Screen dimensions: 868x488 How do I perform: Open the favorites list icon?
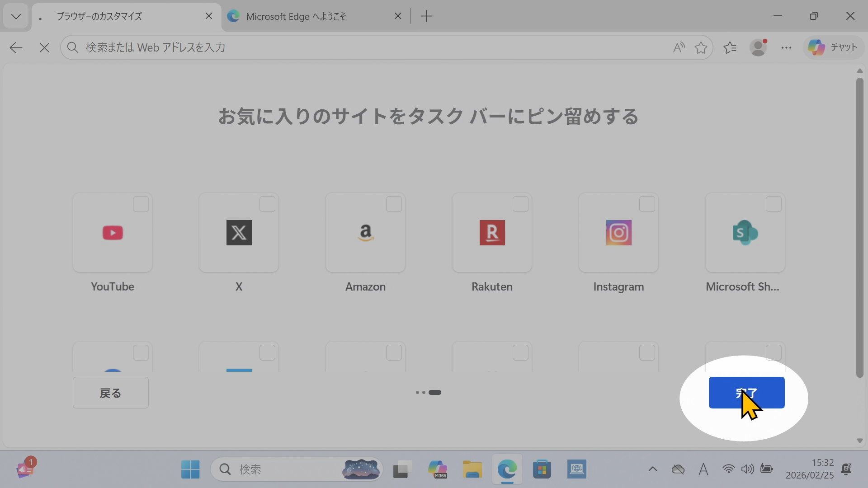click(x=730, y=47)
